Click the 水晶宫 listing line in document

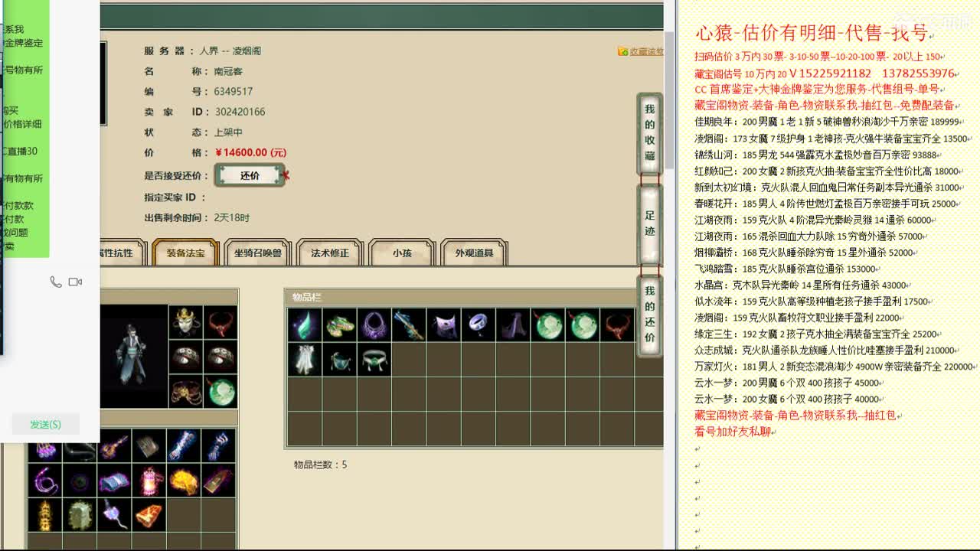(x=801, y=285)
